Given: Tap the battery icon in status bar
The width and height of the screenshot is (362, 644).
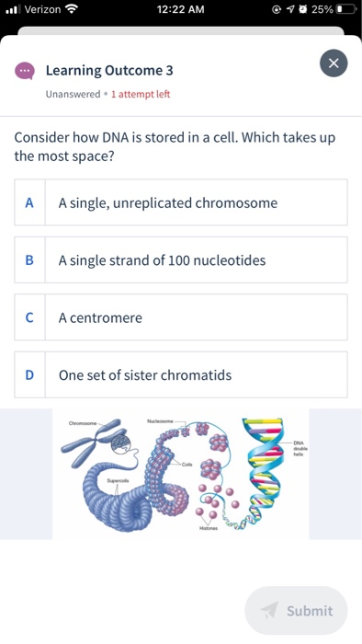Looking at the screenshot, I should 346,9.
